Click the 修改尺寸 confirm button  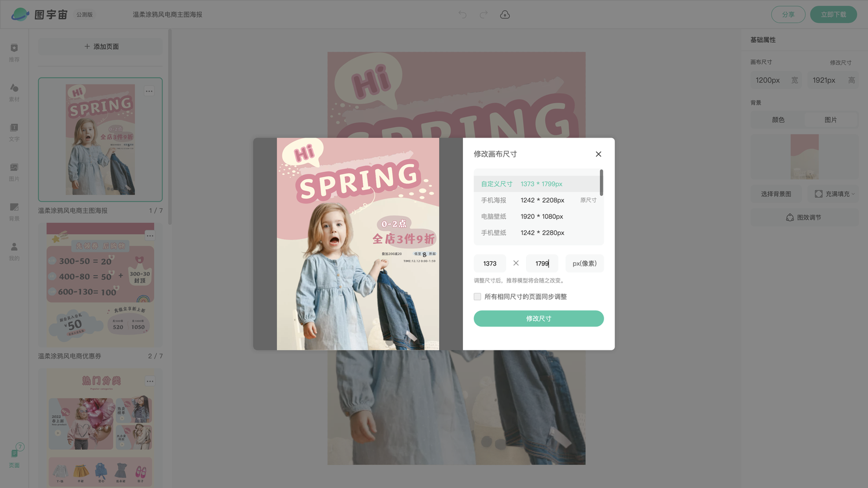(539, 319)
